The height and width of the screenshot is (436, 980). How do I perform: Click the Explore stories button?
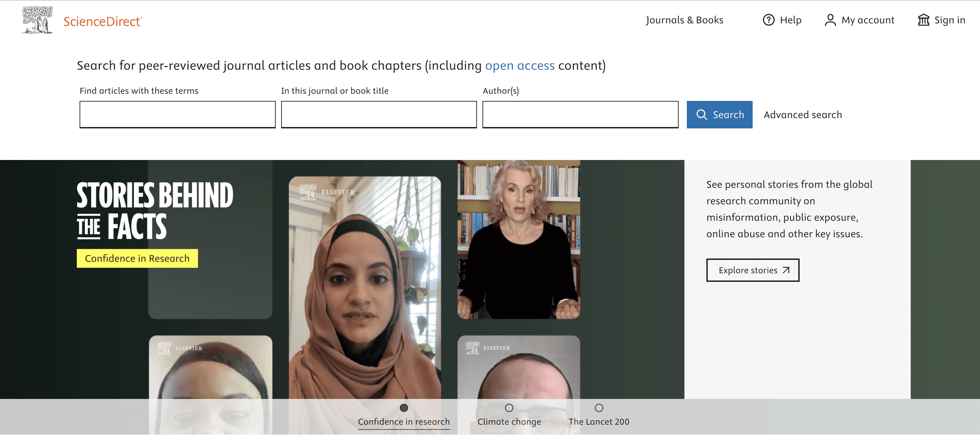(x=752, y=270)
